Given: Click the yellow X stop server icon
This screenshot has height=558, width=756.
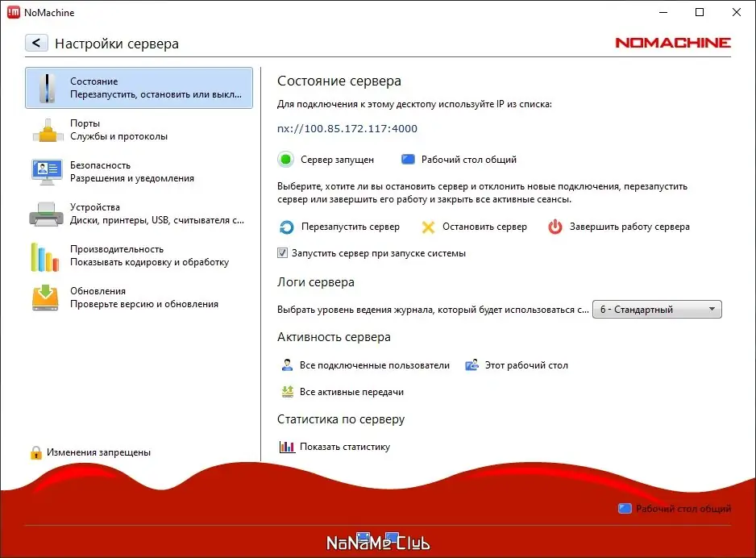Looking at the screenshot, I should coord(428,227).
